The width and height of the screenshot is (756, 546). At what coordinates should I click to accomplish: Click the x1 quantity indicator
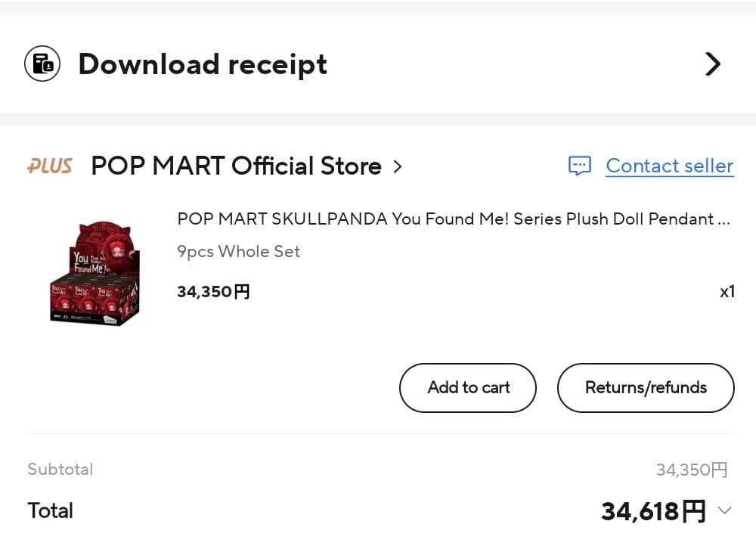[727, 292]
